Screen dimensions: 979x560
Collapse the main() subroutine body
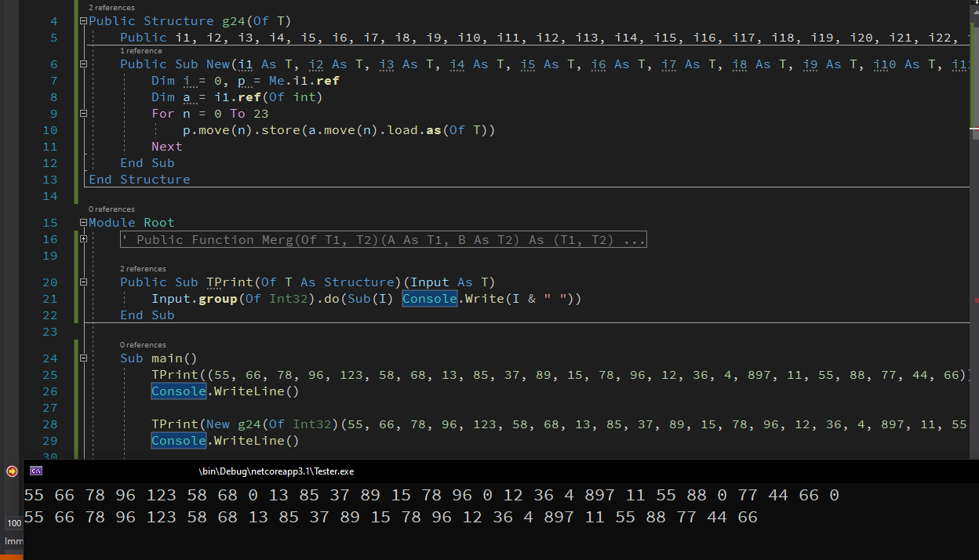coord(83,358)
